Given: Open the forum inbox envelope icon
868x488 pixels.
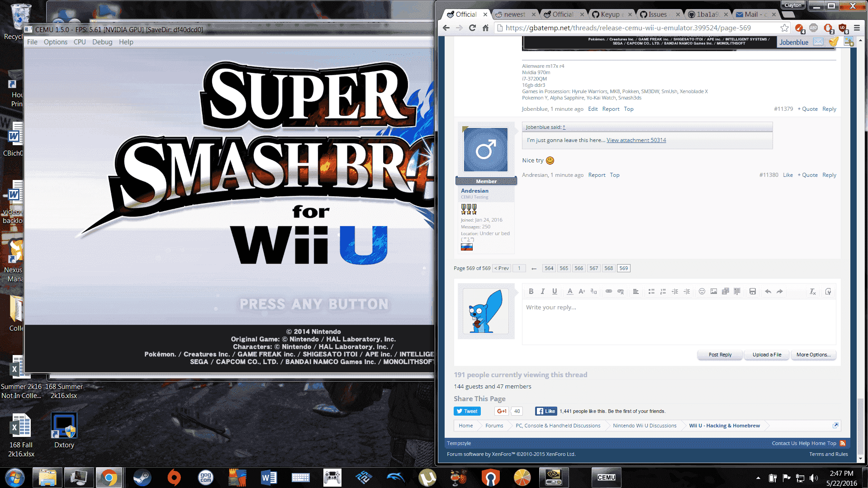Looking at the screenshot, I should (x=818, y=42).
